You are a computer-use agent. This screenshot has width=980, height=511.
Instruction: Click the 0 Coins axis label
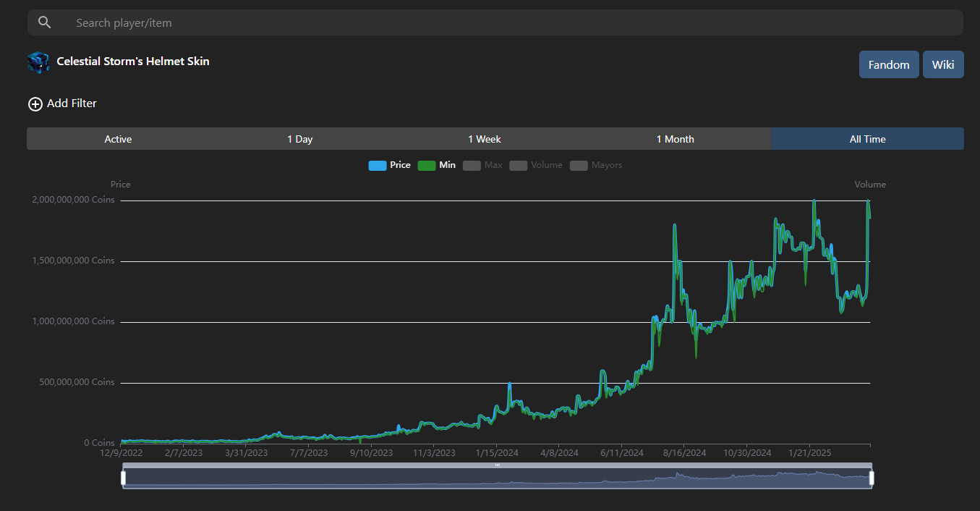click(99, 443)
